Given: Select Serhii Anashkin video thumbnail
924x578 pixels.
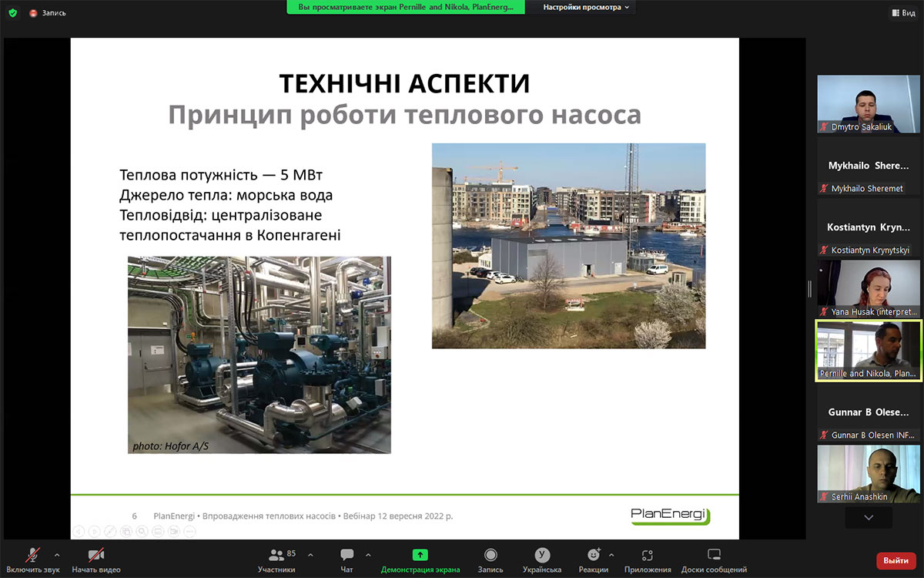Looking at the screenshot, I should point(869,474).
